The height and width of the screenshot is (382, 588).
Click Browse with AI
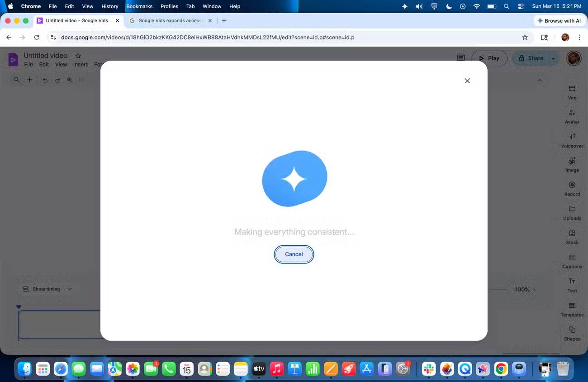[559, 20]
